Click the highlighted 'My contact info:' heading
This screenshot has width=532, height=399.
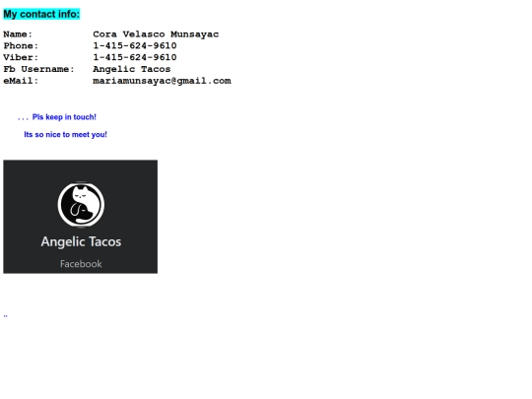(x=41, y=14)
